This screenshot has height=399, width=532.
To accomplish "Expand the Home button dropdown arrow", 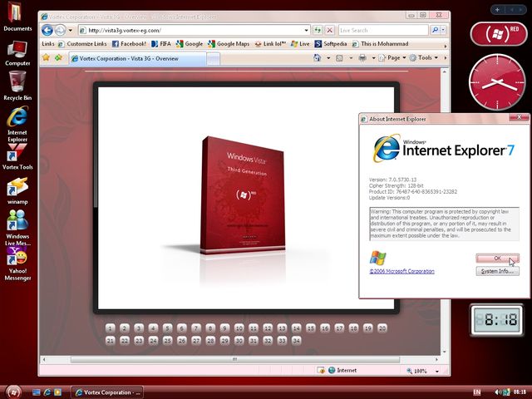I will [328, 58].
